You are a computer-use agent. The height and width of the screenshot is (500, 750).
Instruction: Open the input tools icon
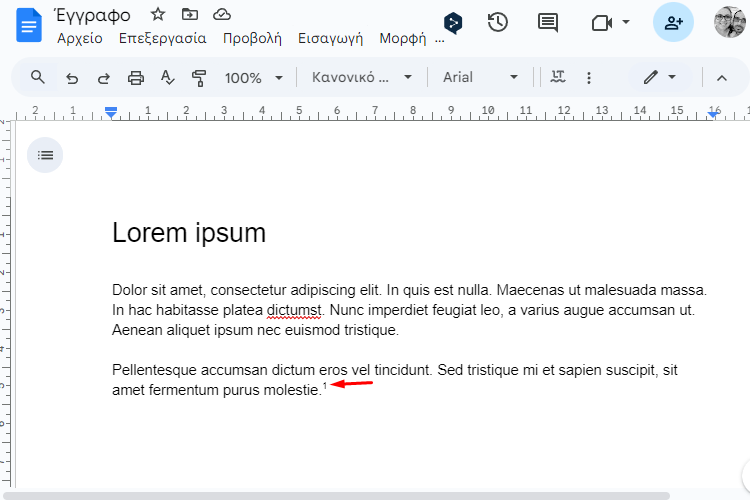pyautogui.click(x=558, y=77)
